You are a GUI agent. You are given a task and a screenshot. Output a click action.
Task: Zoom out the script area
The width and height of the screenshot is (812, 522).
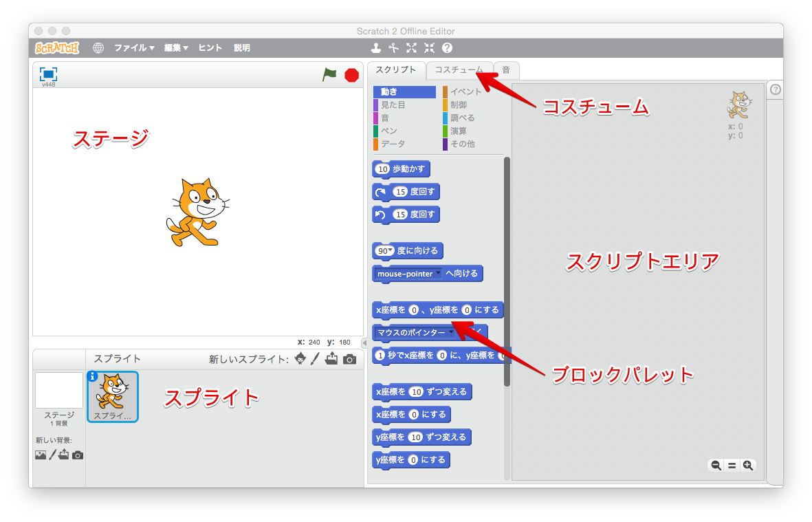(x=716, y=465)
